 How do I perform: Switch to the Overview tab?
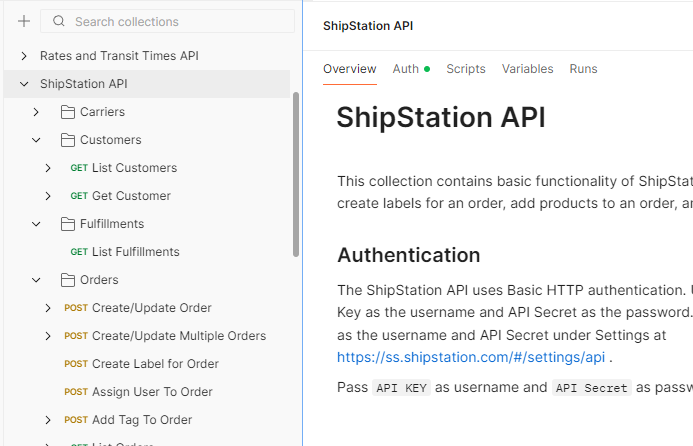click(x=350, y=69)
